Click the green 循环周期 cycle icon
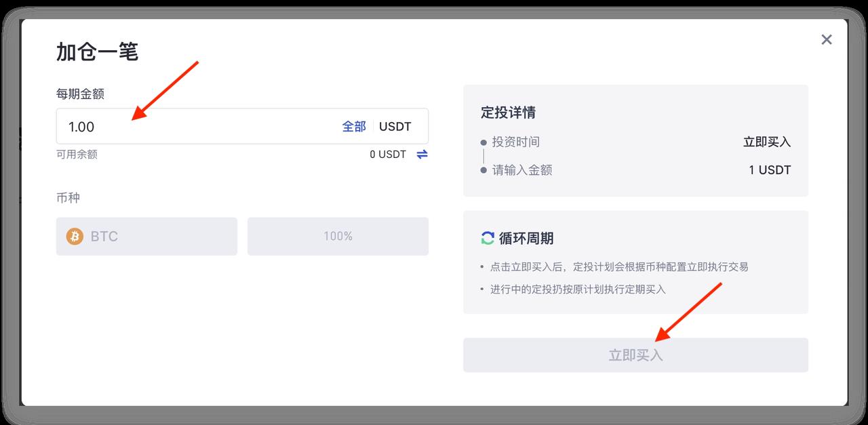The image size is (868, 425). pos(488,238)
